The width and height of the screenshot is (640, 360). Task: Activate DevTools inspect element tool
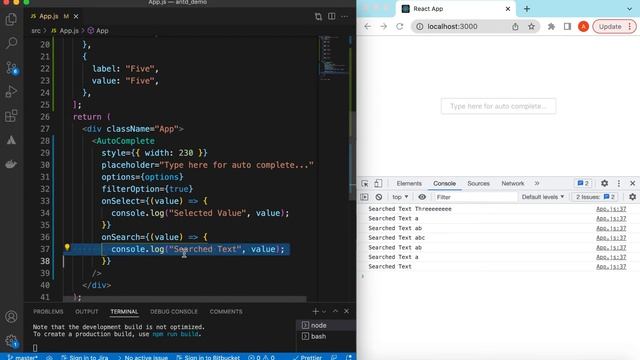[364, 183]
